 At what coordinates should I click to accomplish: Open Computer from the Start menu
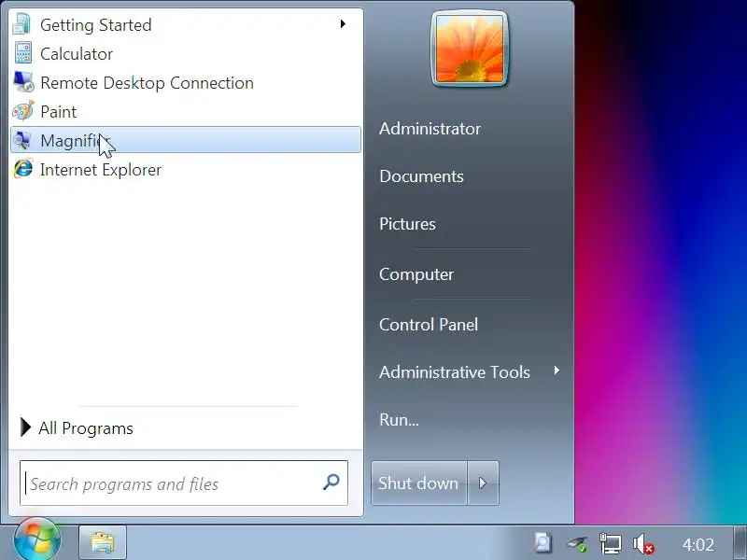click(416, 274)
